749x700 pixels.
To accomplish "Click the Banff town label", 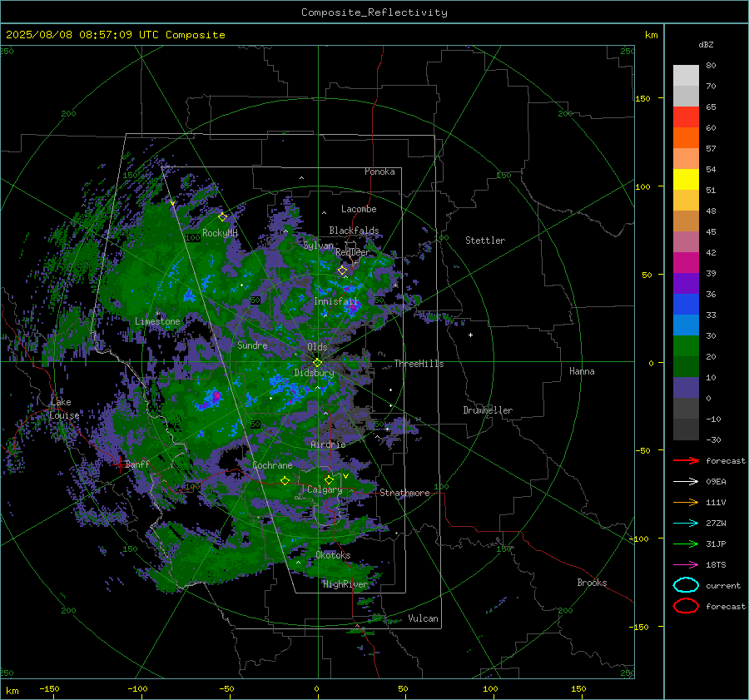I will point(137,464).
